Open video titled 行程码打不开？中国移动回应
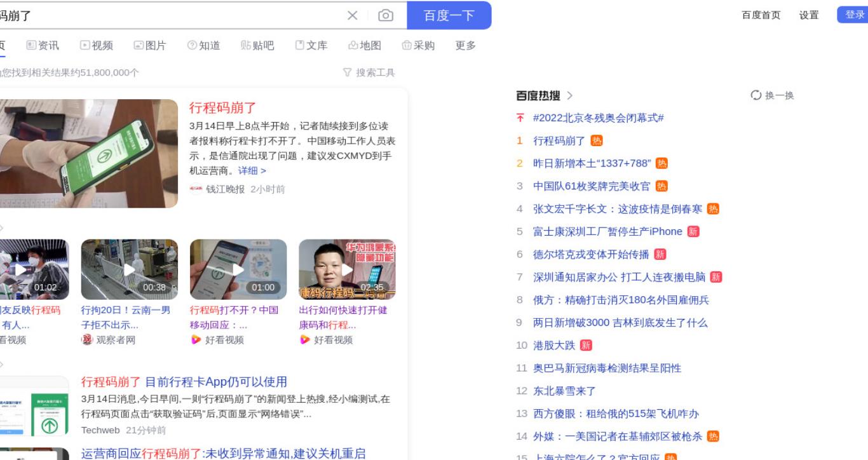 tap(234, 318)
